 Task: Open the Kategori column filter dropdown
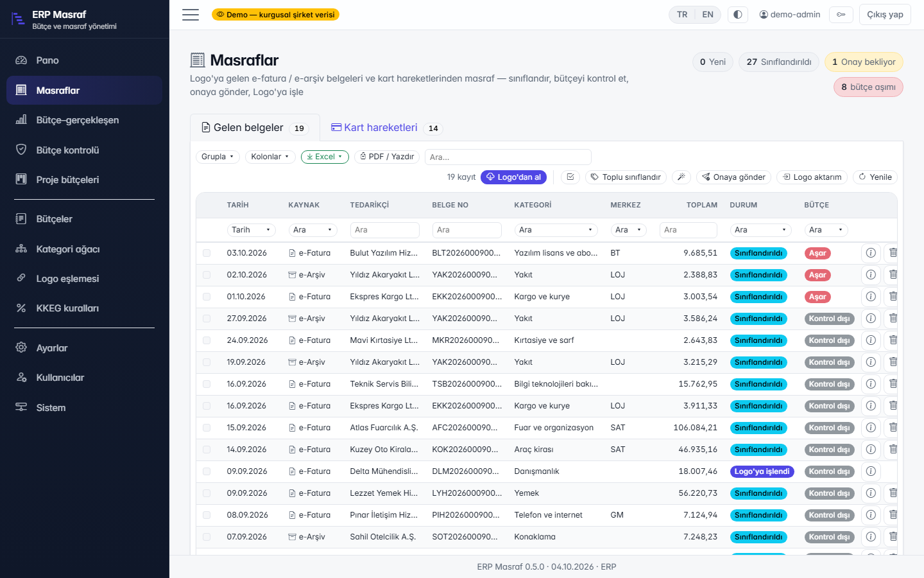[x=556, y=230]
